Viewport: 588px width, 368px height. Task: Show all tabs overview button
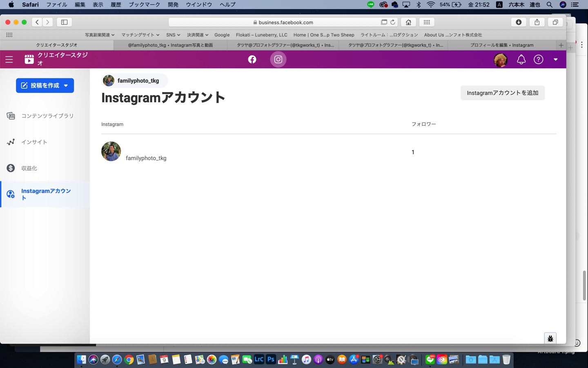(x=555, y=22)
